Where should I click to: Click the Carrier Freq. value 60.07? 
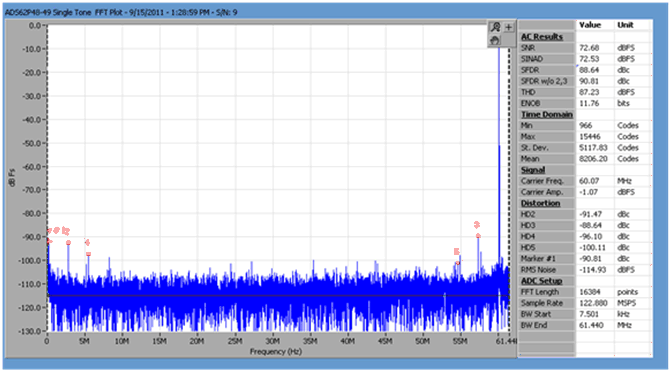pyautogui.click(x=589, y=181)
